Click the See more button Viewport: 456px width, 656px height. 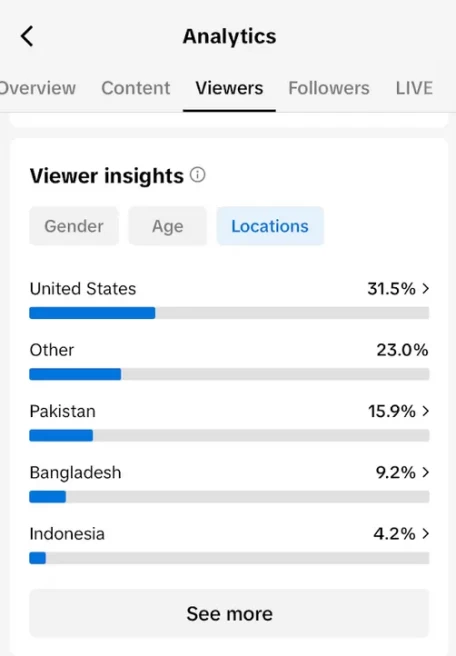pyautogui.click(x=229, y=613)
